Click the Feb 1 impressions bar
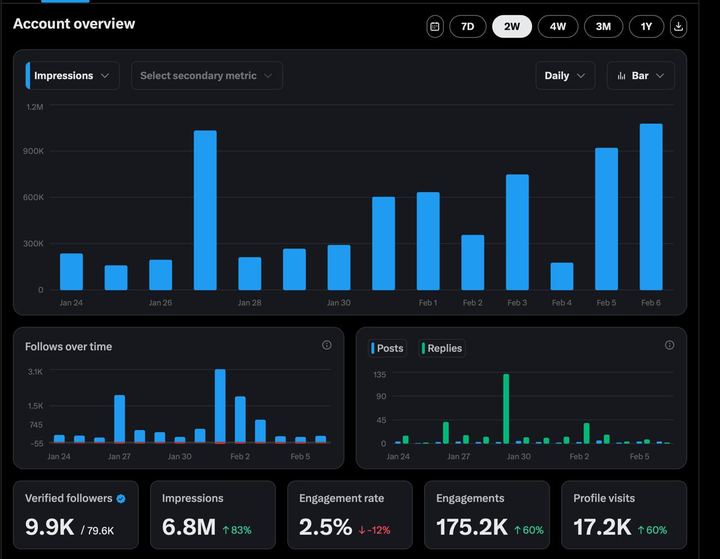The height and width of the screenshot is (559, 720). click(428, 241)
